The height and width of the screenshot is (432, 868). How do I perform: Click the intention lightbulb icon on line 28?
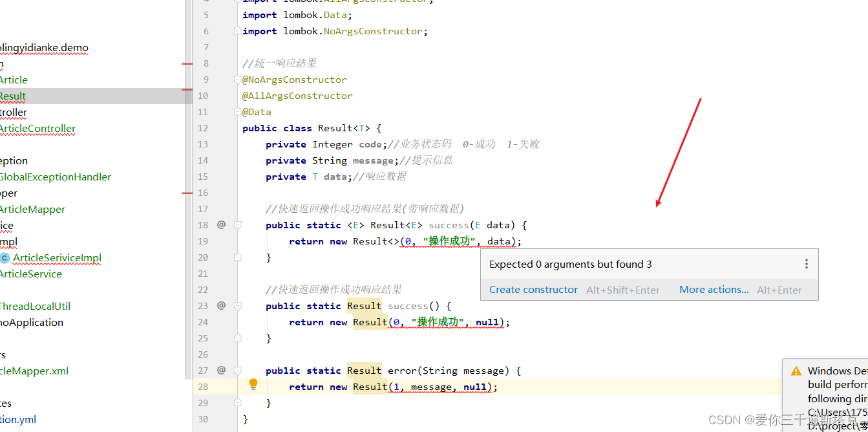tap(253, 384)
